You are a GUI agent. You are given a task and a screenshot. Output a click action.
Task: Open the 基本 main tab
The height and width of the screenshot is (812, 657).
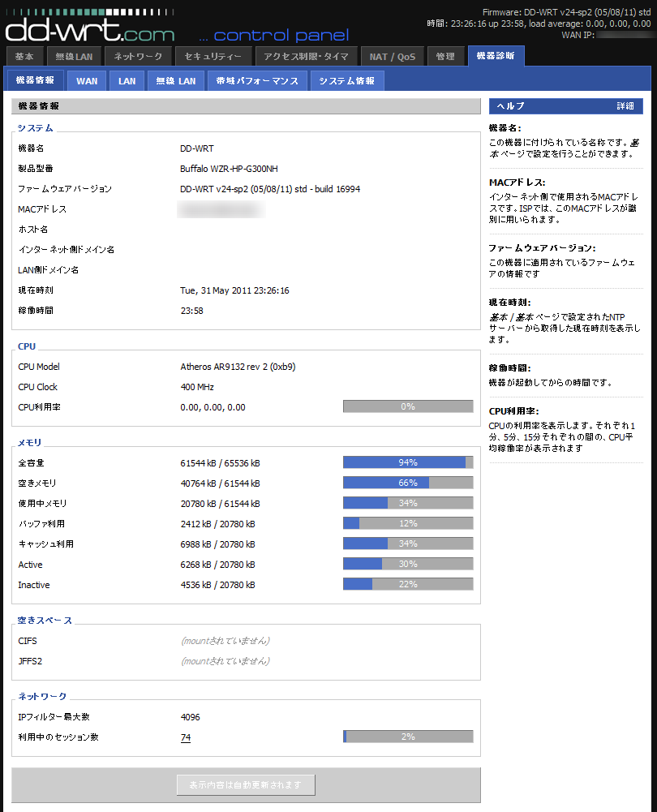click(x=24, y=57)
